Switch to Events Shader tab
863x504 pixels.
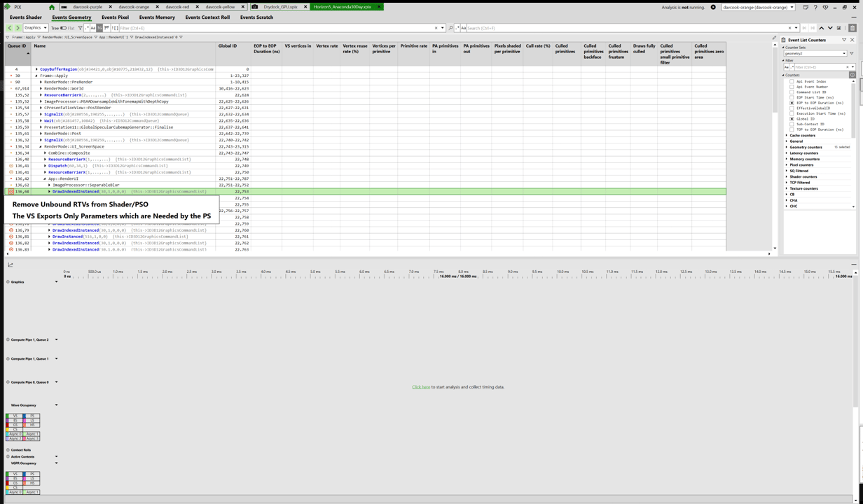26,17
